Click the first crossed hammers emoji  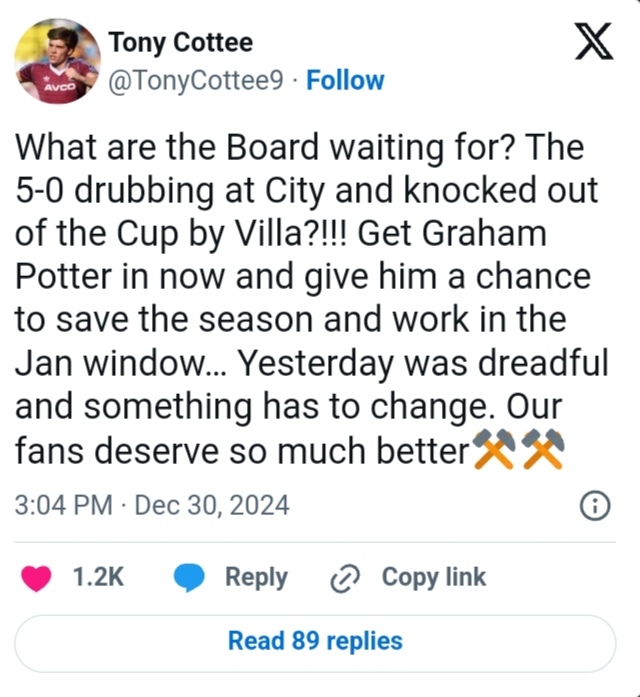[x=495, y=452]
